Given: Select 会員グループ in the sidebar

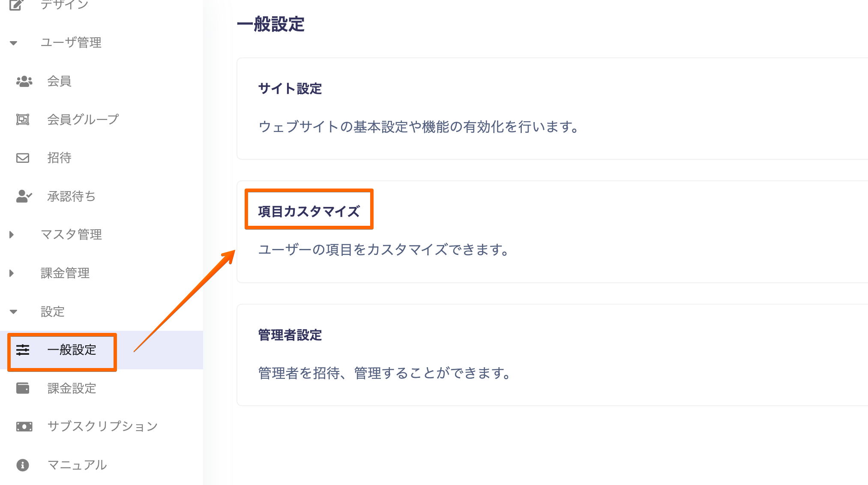Looking at the screenshot, I should coord(83,120).
